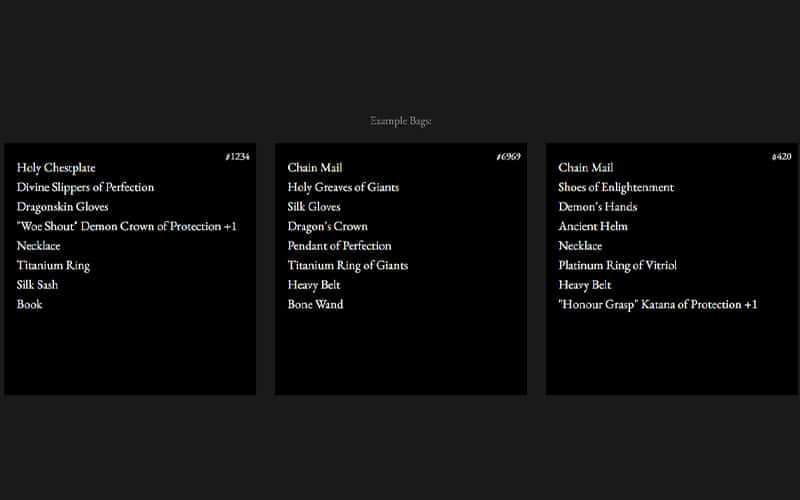Select the #6969 bag number label
Viewport: 800px width, 500px height.
508,157
